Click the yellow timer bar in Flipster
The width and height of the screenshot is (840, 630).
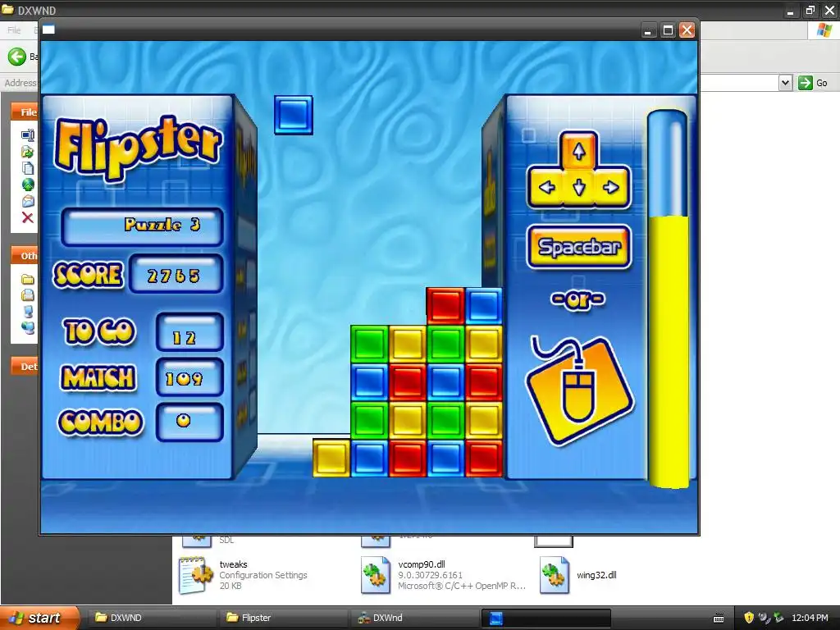pyautogui.click(x=669, y=351)
